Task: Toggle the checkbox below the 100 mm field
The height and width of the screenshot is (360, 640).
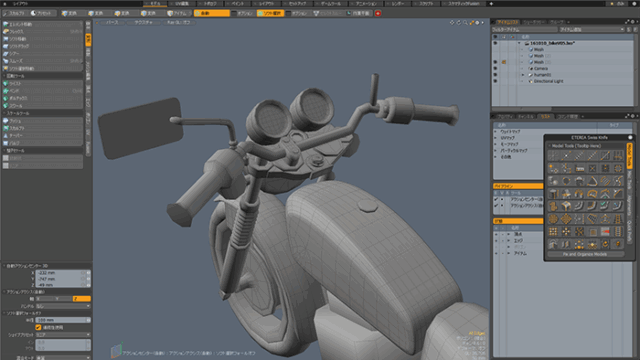Action: (x=38, y=327)
